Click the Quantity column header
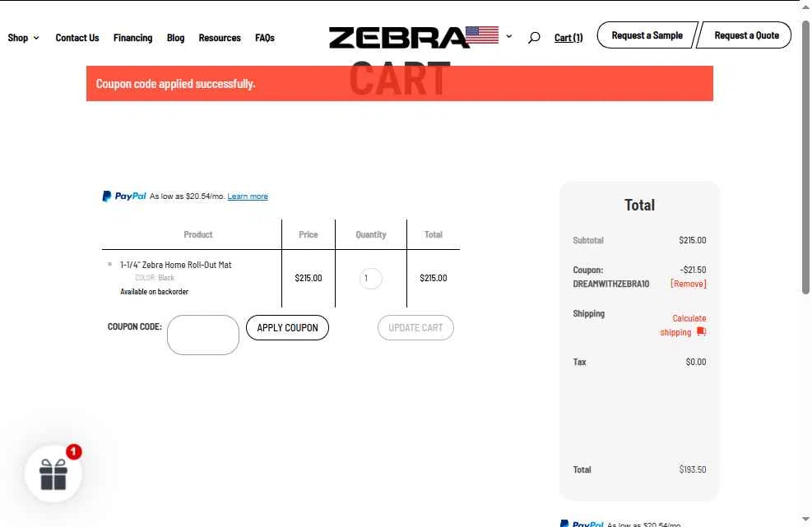 [x=371, y=234]
